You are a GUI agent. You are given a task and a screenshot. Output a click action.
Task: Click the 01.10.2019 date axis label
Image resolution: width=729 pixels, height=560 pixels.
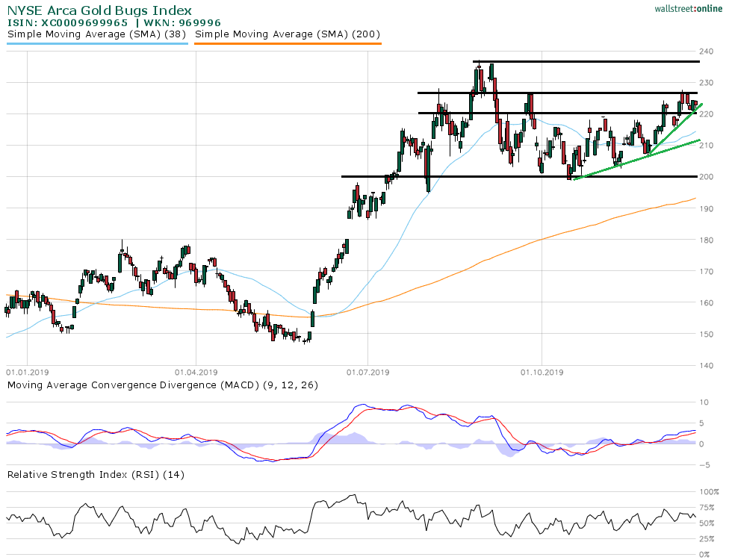[x=542, y=373]
